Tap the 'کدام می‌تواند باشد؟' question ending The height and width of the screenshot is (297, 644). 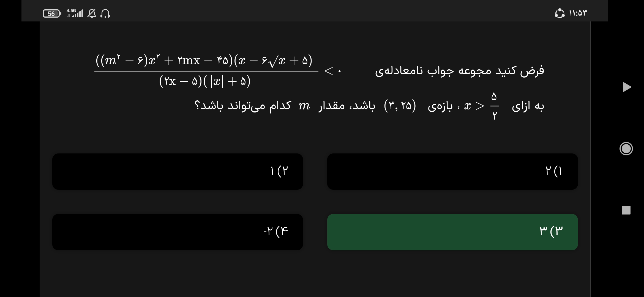[243, 106]
